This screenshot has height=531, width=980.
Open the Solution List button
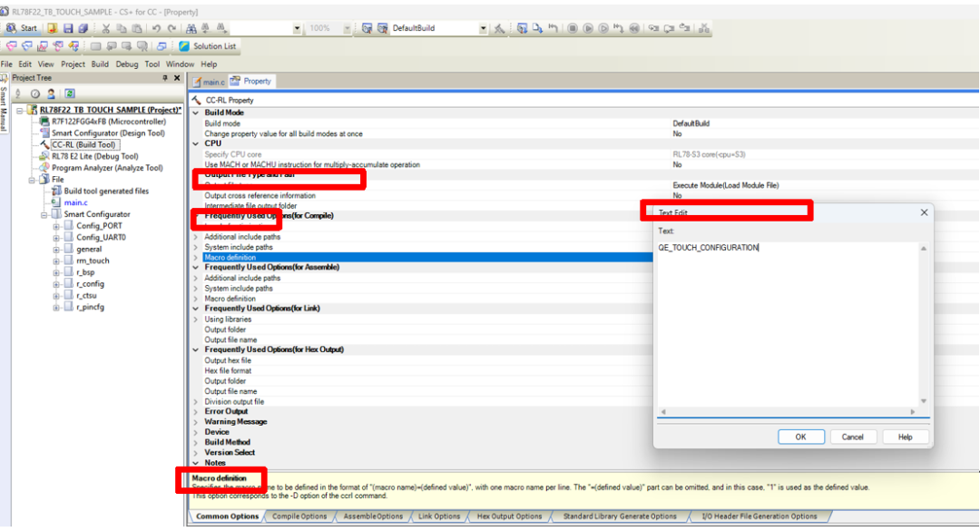coord(208,46)
